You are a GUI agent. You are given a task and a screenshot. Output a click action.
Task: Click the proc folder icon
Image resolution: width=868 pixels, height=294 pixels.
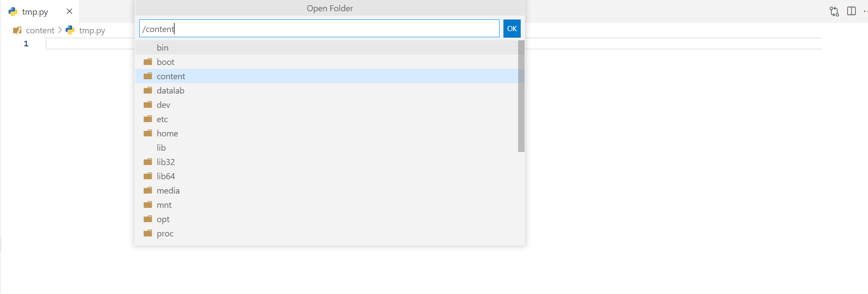click(148, 233)
